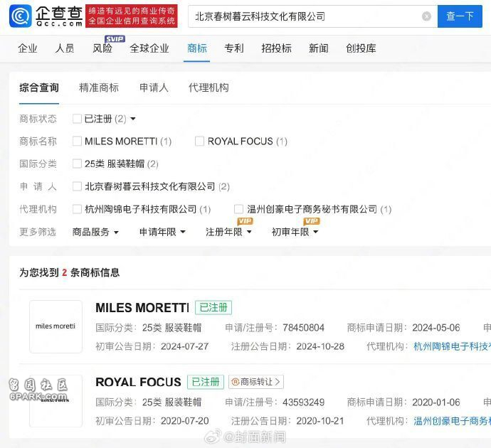Click the 查一下 search button
Image resolution: width=491 pixels, height=448 pixels.
(460, 16)
